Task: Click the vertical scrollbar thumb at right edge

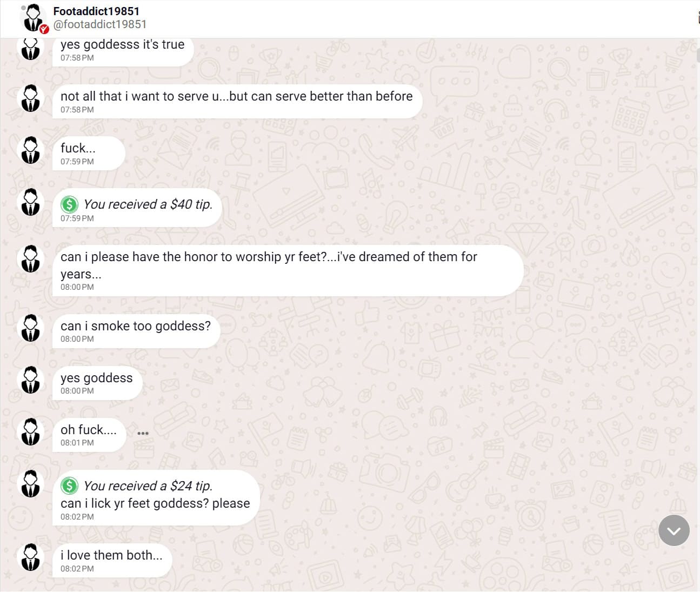Action: pos(698,55)
